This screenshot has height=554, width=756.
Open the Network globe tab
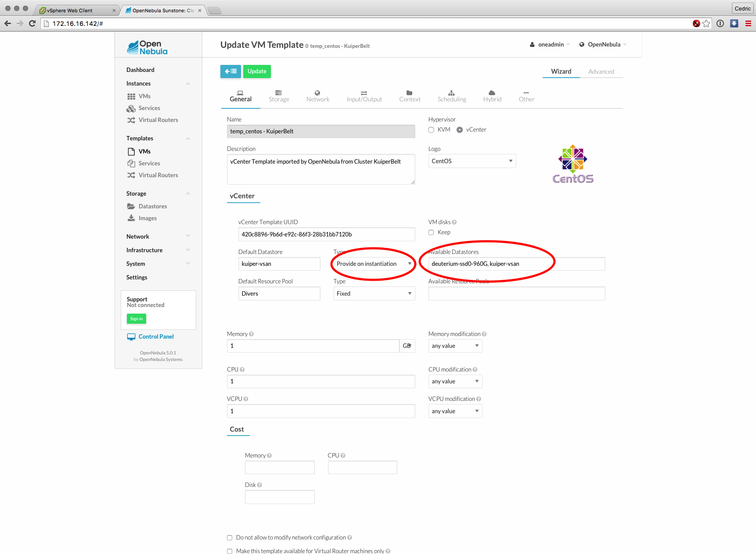317,93
